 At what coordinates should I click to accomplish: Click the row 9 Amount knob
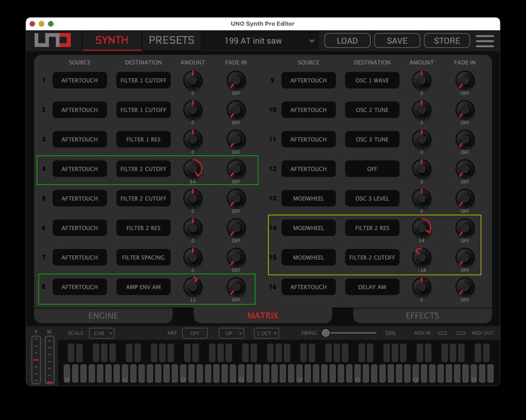click(x=421, y=80)
